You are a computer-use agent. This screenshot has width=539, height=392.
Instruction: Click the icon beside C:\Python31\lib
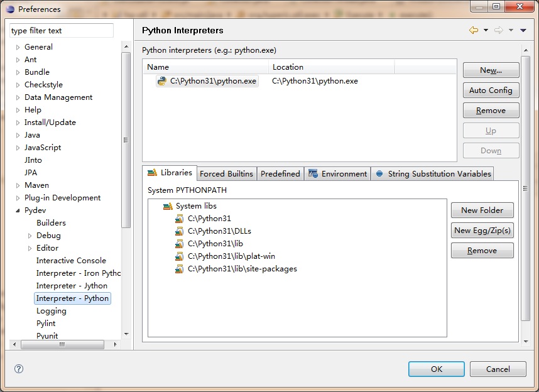pyautogui.click(x=179, y=244)
